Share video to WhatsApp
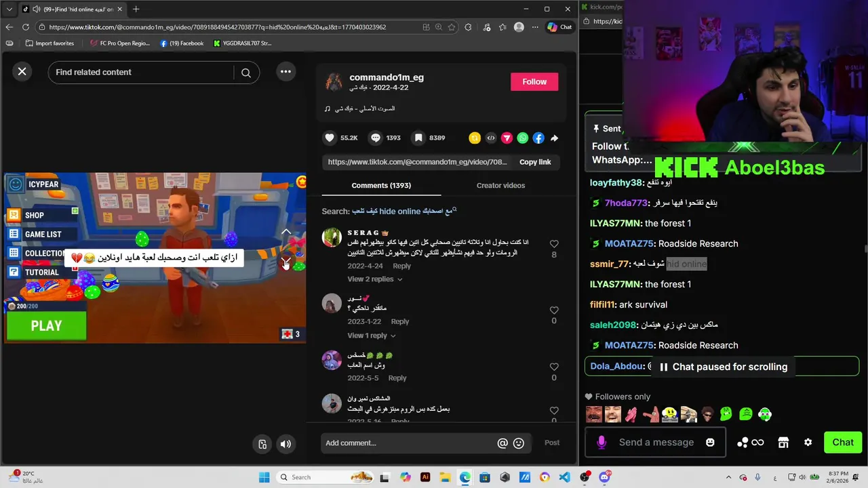The image size is (868, 488). tap(522, 138)
